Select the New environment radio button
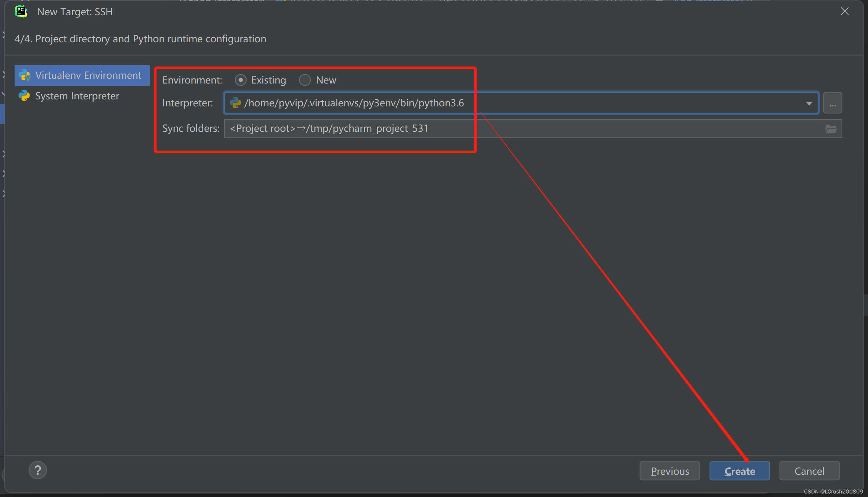 [305, 80]
